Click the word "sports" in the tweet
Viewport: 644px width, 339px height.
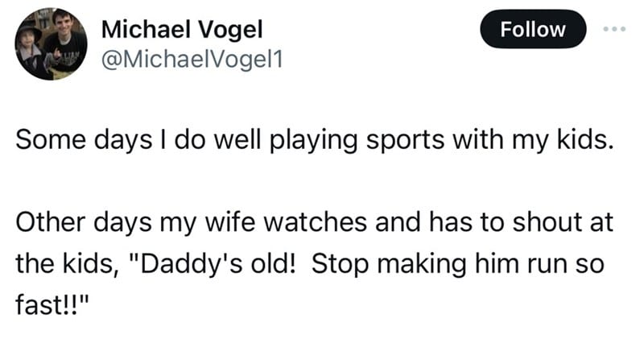click(x=405, y=141)
